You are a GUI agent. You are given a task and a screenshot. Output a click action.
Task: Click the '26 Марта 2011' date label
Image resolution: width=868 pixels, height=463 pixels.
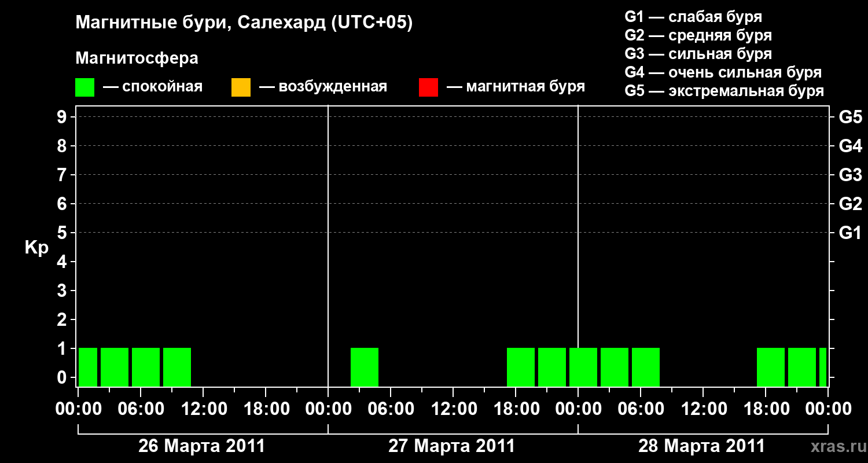[x=201, y=446]
